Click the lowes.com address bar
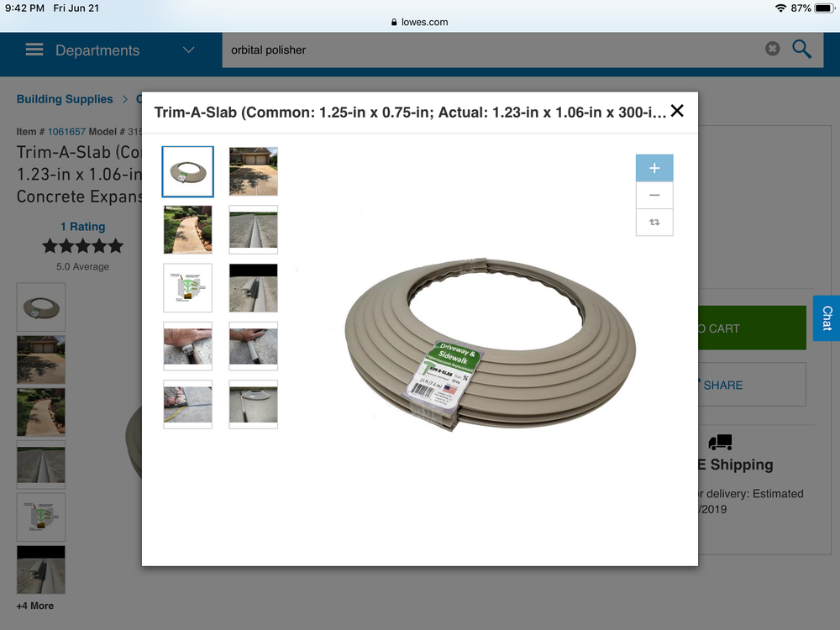 (419, 22)
